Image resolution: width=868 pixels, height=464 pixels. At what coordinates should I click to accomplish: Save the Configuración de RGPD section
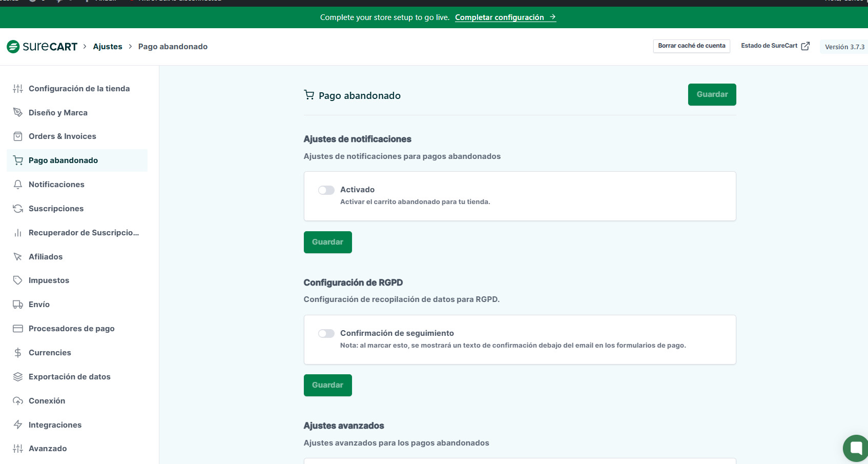click(x=327, y=385)
